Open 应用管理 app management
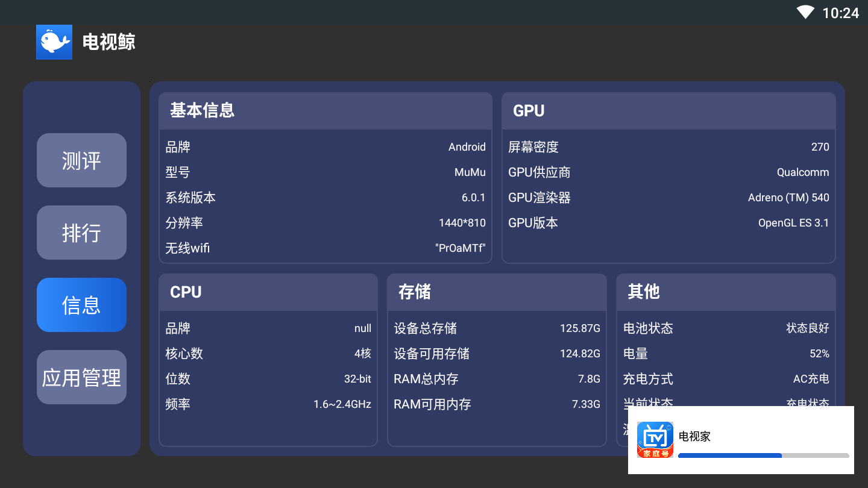 click(x=81, y=377)
